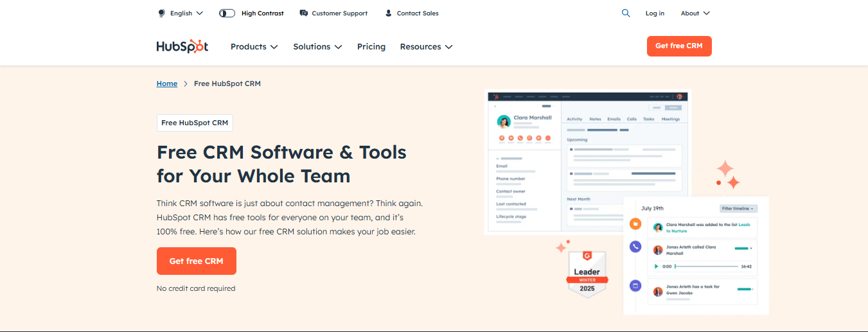This screenshot has height=332, width=868.
Task: Click the Customer Support chat icon
Action: pyautogui.click(x=304, y=13)
